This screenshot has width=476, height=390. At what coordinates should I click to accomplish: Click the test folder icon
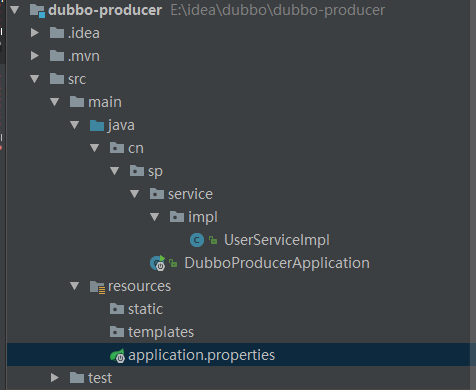[x=77, y=378]
